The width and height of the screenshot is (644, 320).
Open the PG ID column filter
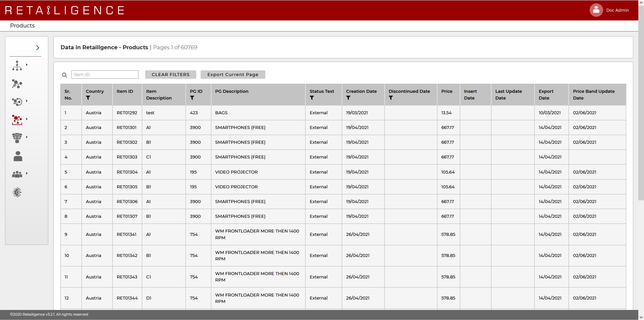[192, 98]
